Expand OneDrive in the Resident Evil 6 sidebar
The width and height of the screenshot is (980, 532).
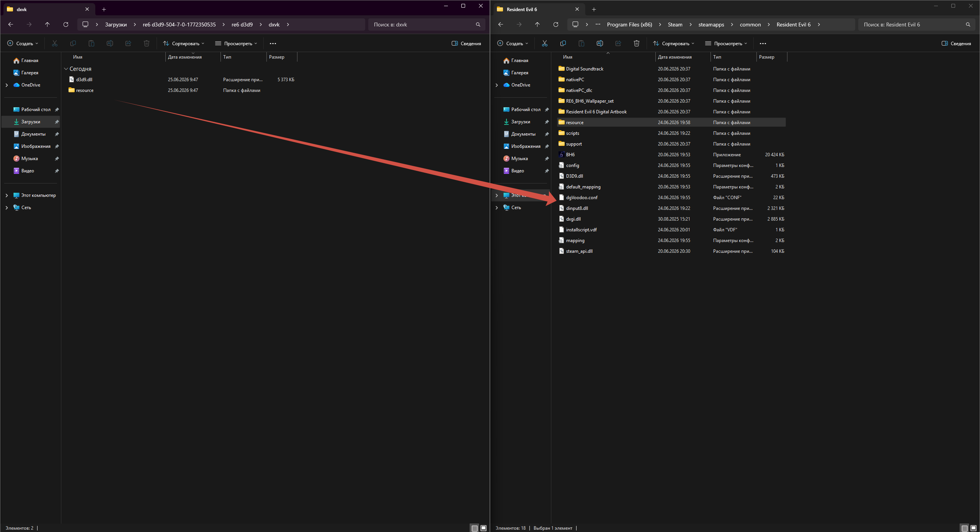click(497, 85)
